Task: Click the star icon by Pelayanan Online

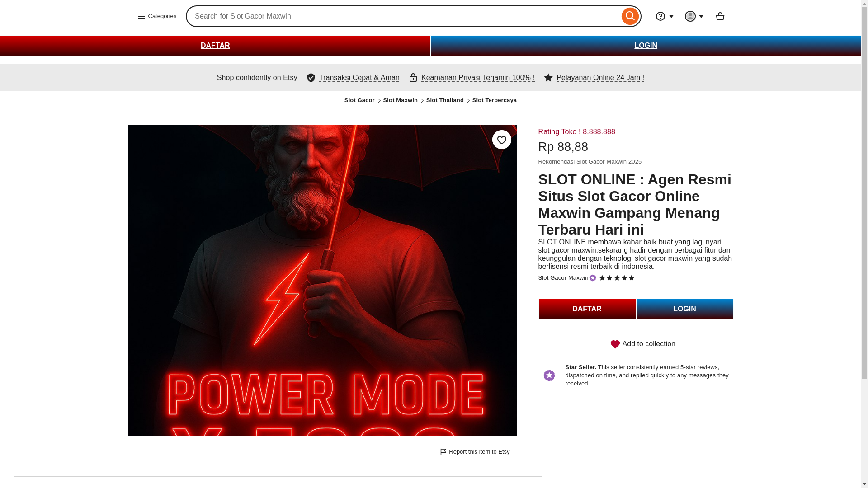Action: 548,78
